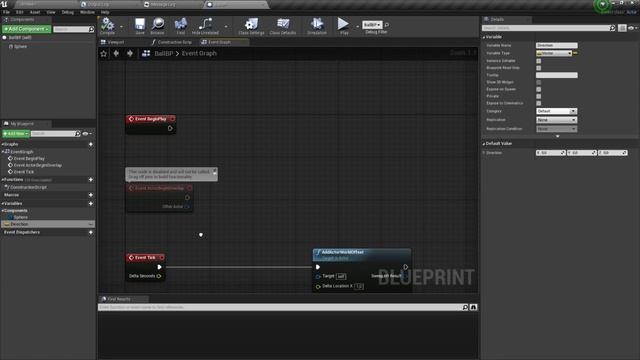Toggle Direction variable editable eye icon
Viewport: 640px width, 360px height.
tap(91, 224)
